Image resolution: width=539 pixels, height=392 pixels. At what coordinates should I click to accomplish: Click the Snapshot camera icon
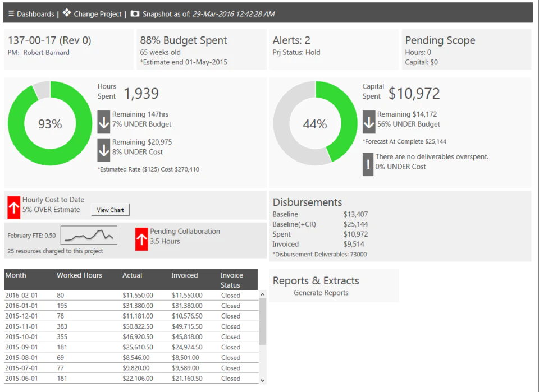[x=135, y=13]
